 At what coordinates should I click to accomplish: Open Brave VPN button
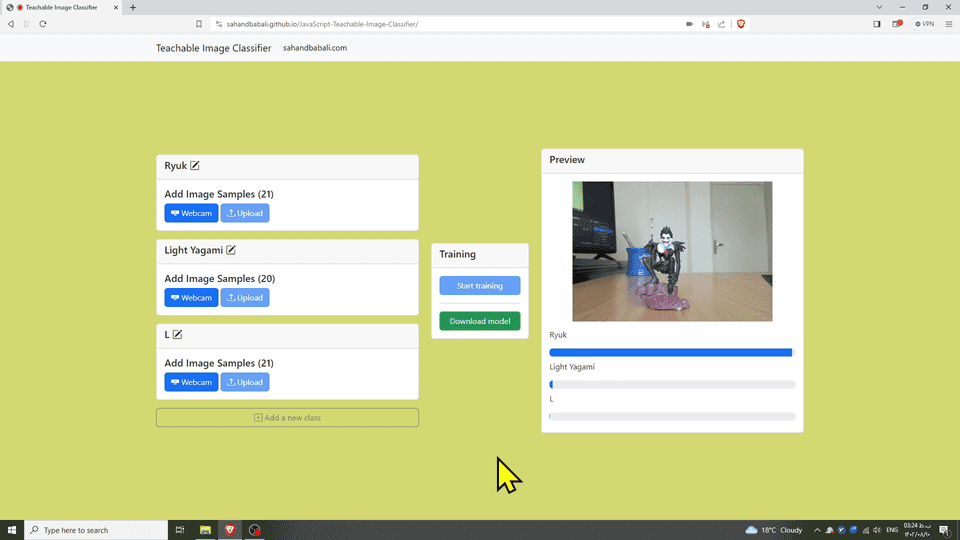point(924,24)
